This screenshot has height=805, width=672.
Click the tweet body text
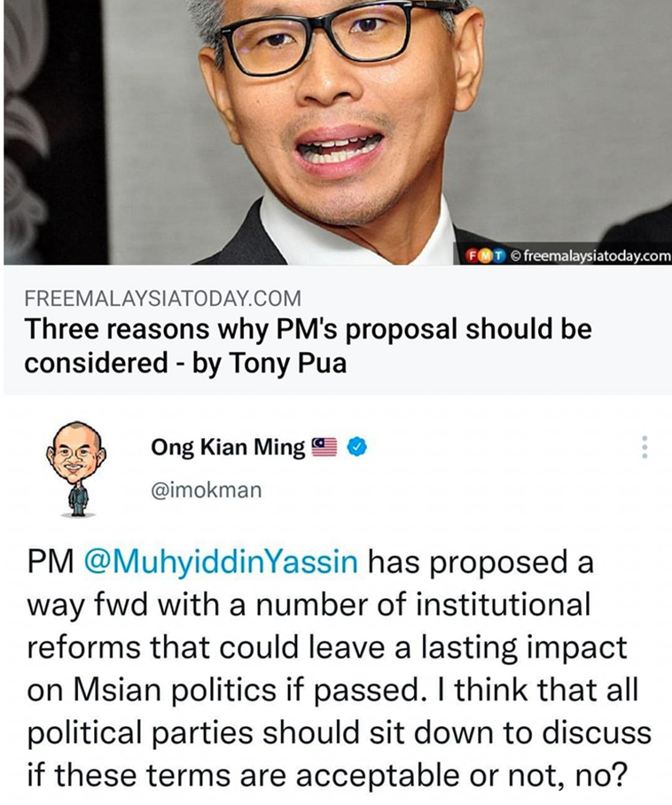pyautogui.click(x=339, y=668)
